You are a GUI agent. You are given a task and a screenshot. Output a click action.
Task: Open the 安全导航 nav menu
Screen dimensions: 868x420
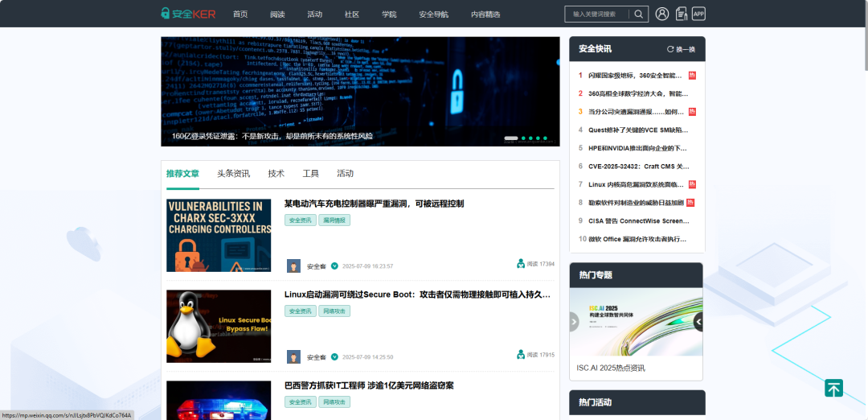433,14
